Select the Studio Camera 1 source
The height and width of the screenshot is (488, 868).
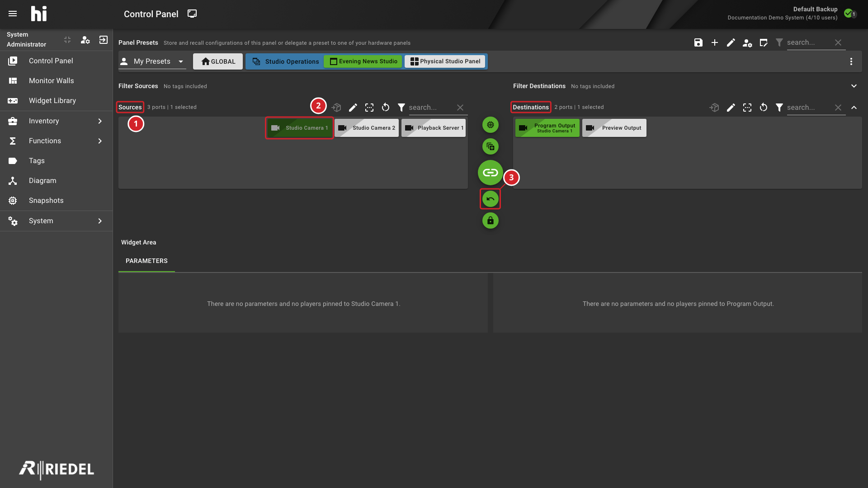[299, 128]
